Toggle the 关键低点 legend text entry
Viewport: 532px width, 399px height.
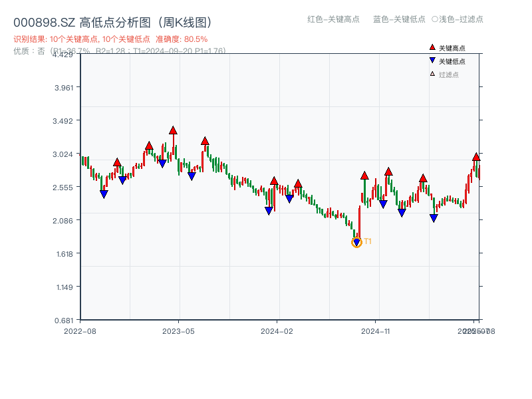coord(452,61)
